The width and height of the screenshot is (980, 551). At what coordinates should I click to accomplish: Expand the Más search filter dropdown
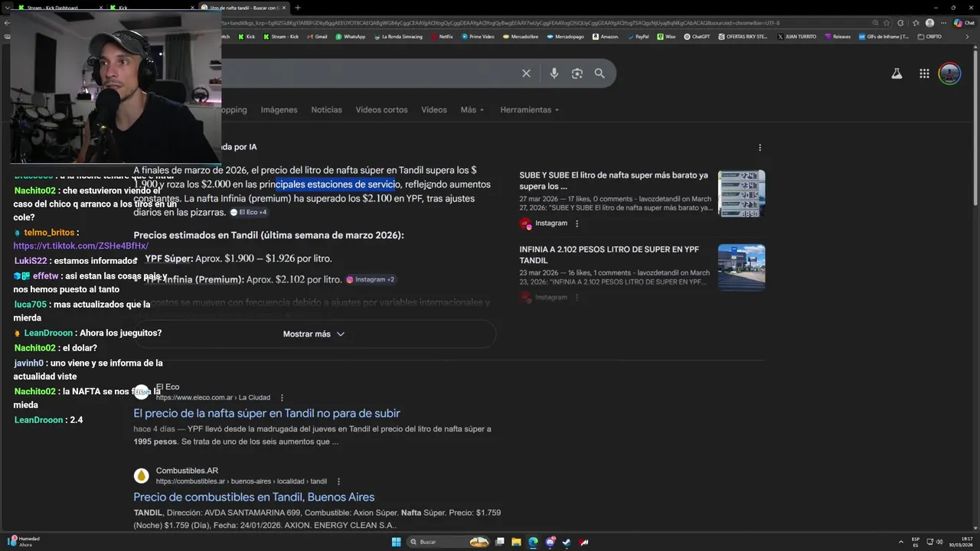point(472,109)
